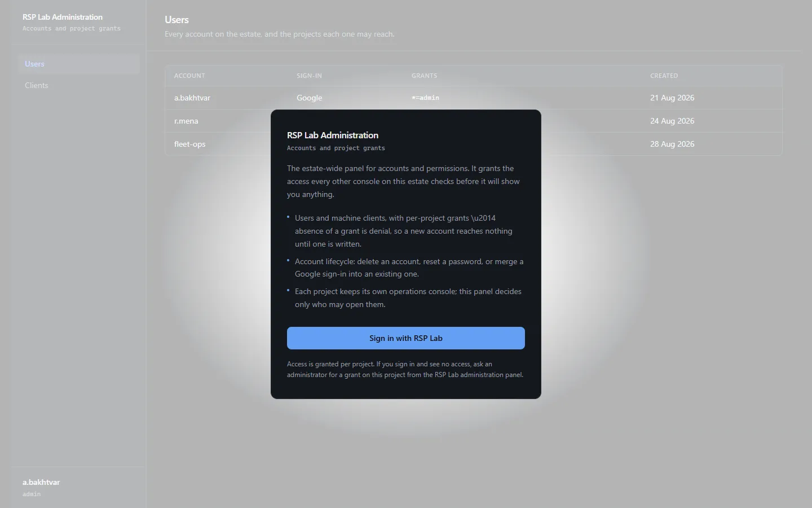The image size is (812, 508).
Task: Open the Users section in the sidebar
Action: click(79, 64)
